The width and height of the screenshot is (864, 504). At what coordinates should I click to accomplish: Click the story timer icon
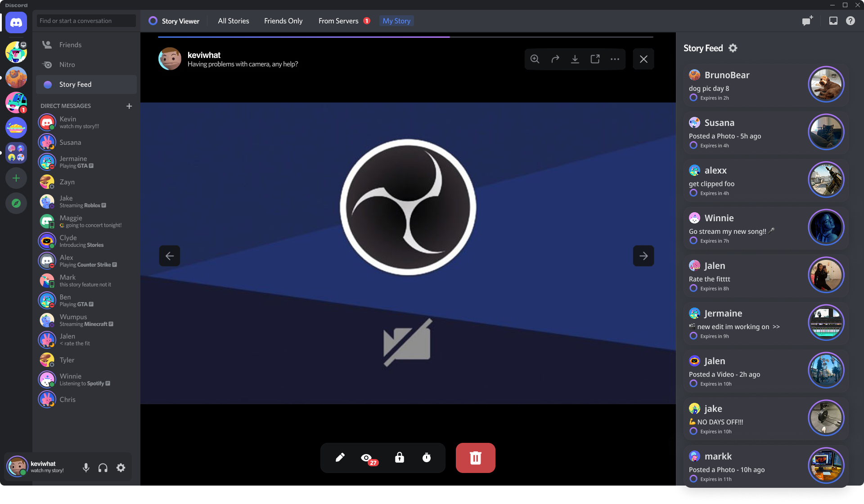(x=427, y=458)
